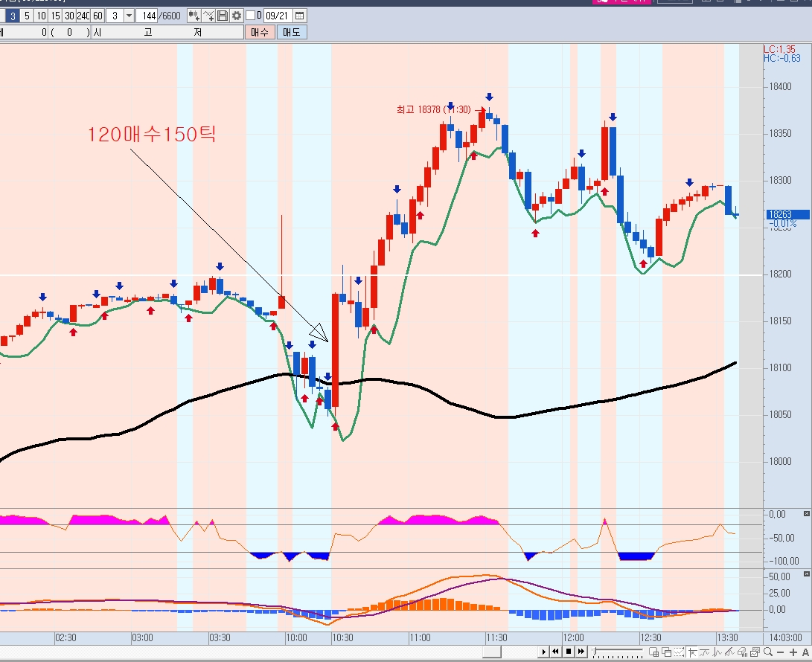Zoom in chart with plus icon
Screen dimensions: 812x662
pyautogui.click(x=792, y=652)
